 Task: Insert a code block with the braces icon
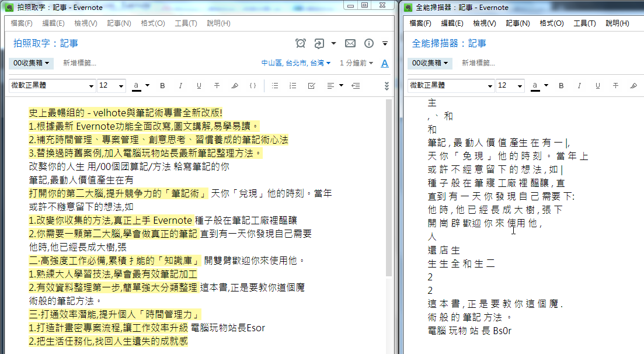click(253, 85)
